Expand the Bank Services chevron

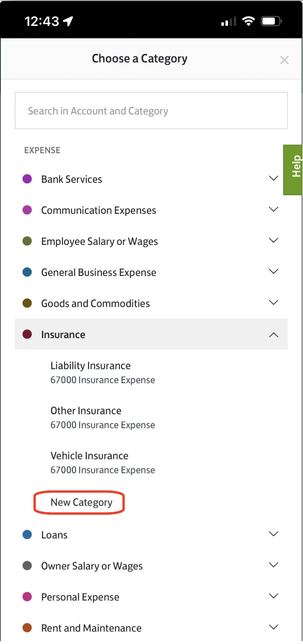click(x=274, y=179)
